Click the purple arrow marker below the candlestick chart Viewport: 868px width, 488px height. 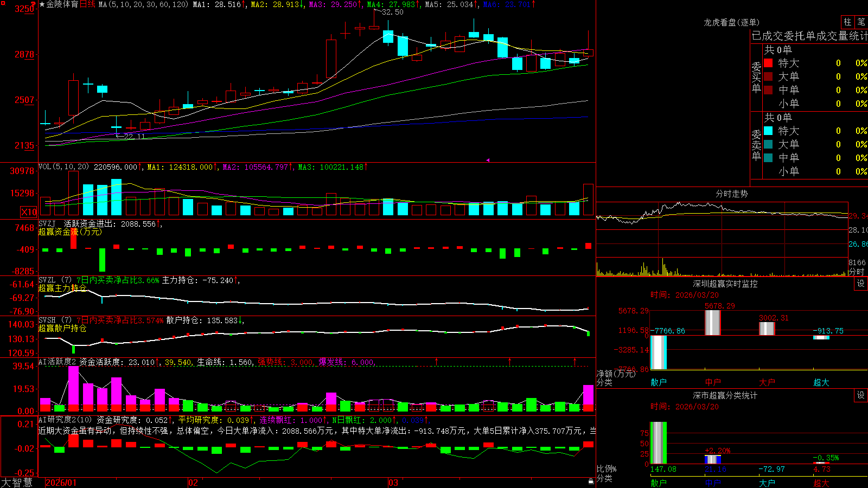[488, 160]
